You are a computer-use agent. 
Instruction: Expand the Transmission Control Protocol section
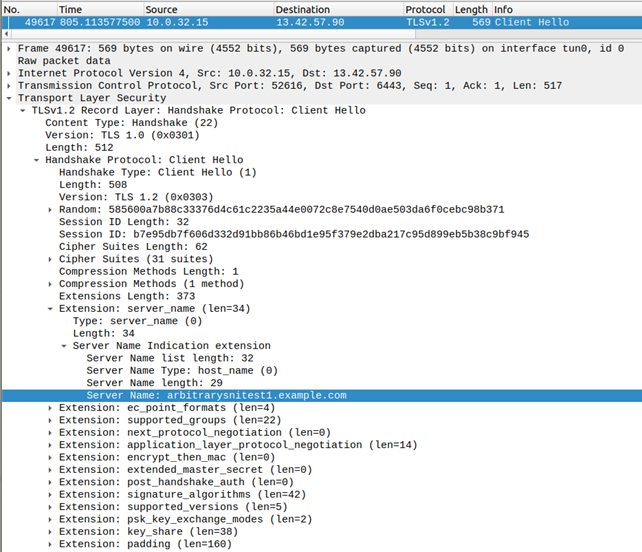click(x=9, y=86)
